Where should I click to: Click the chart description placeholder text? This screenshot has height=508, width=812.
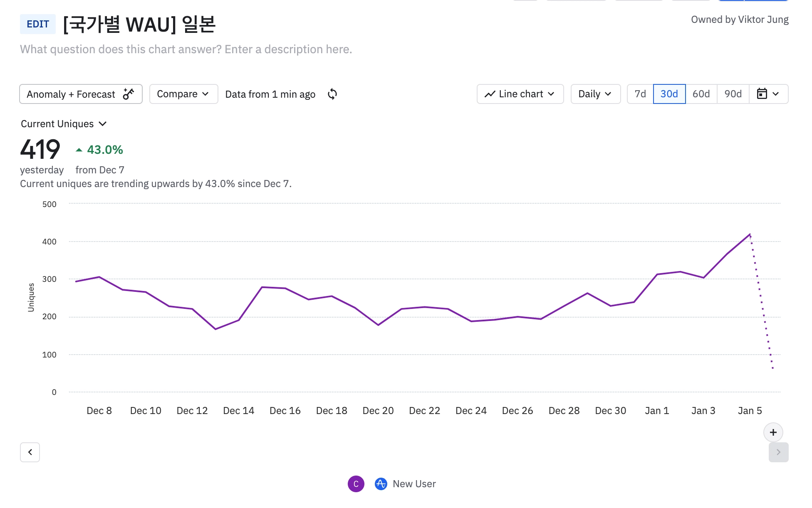(x=186, y=49)
